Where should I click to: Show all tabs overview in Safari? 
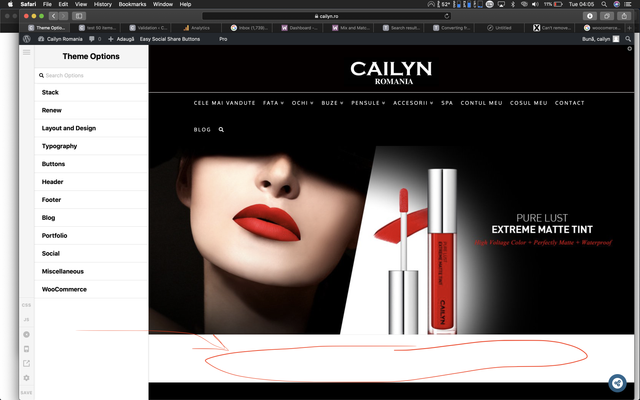click(607, 16)
